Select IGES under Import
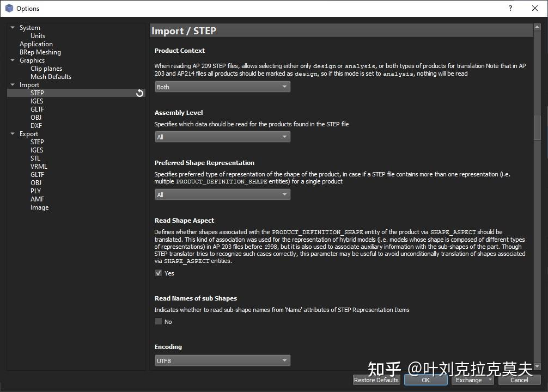 pos(36,101)
